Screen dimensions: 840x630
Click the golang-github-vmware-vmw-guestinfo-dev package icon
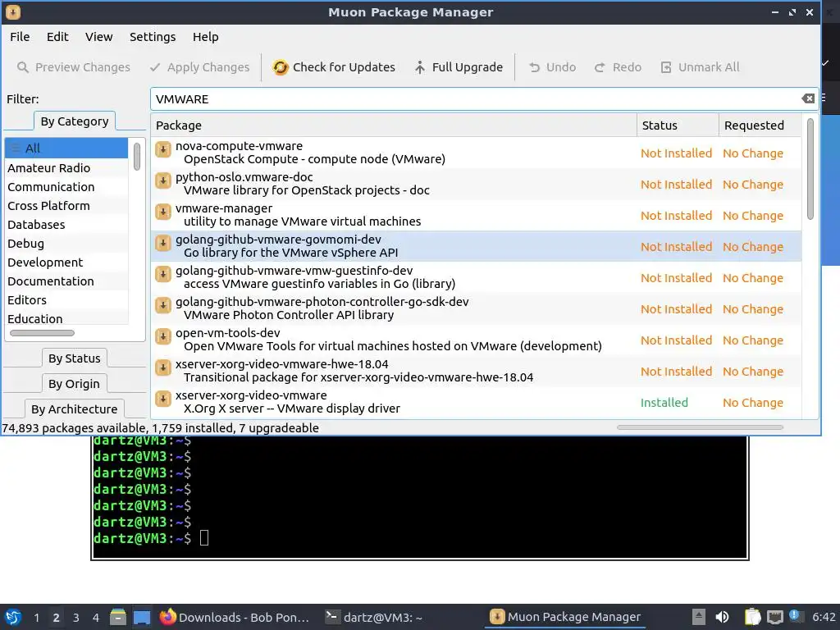pos(163,274)
